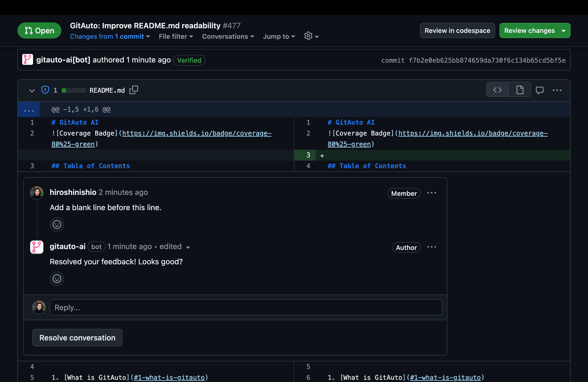
Task: Open the comment icon on the README.md header
Action: coord(540,90)
